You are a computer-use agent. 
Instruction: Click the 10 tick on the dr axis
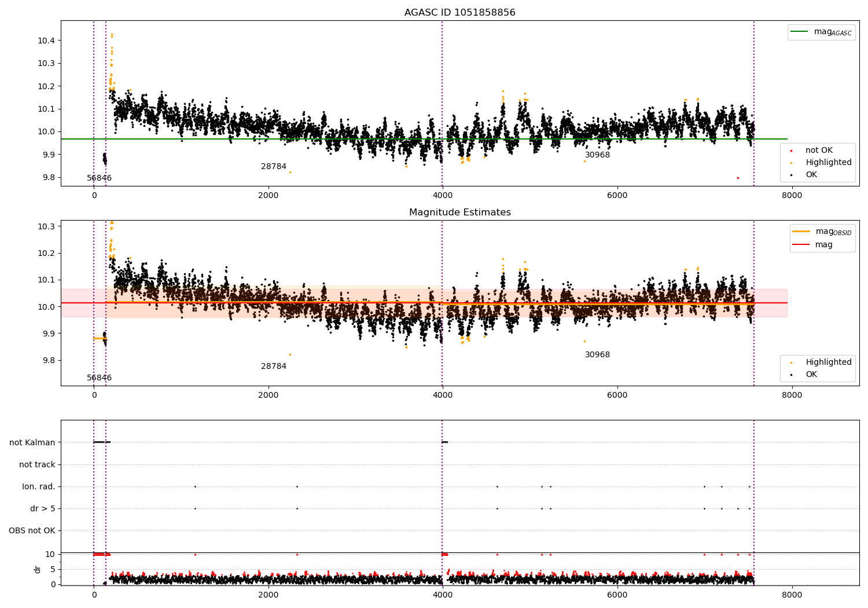pyautogui.click(x=51, y=555)
